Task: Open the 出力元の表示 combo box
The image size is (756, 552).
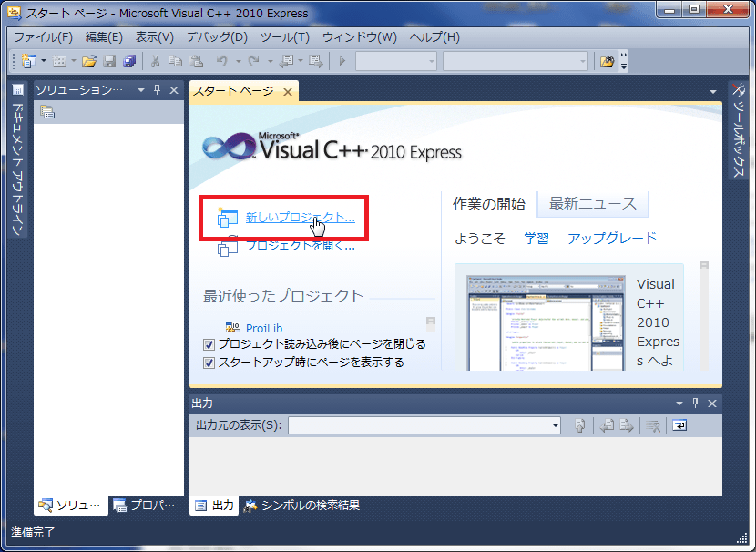Action: click(x=424, y=425)
